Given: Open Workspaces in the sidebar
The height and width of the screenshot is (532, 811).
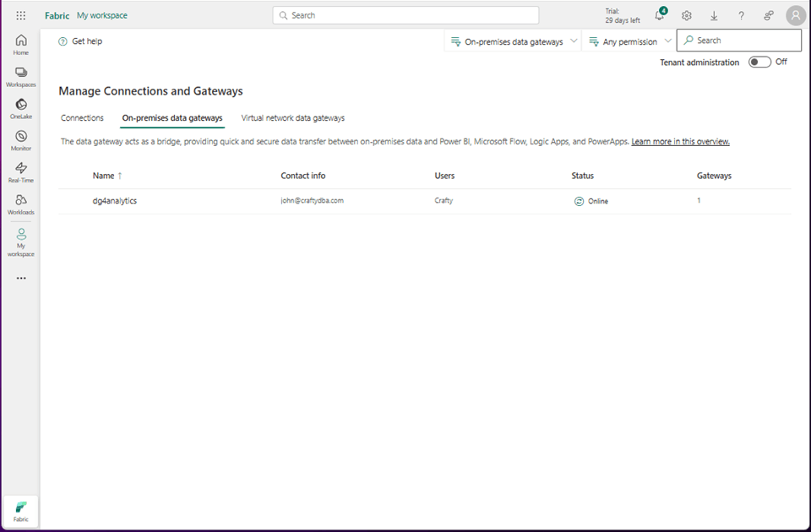Looking at the screenshot, I should pyautogui.click(x=20, y=77).
